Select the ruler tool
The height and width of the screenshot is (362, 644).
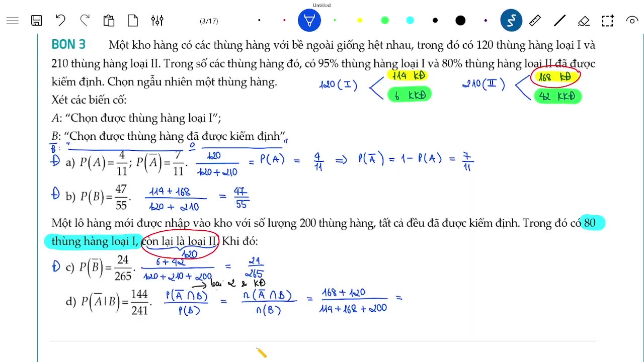(x=535, y=21)
